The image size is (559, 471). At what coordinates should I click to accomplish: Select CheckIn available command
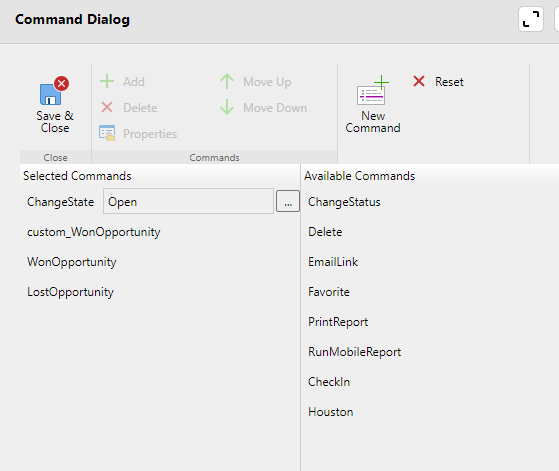[329, 382]
